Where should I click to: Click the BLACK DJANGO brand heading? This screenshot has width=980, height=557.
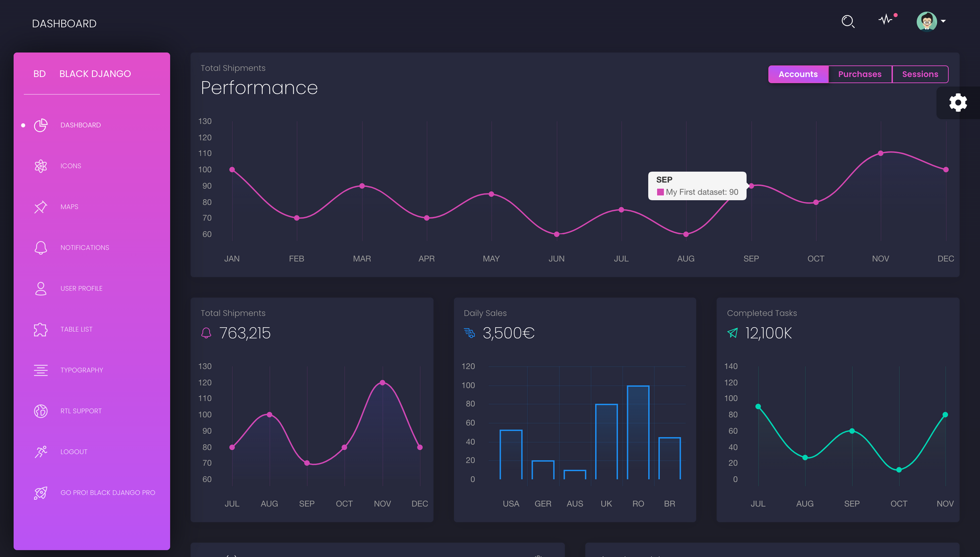tap(94, 74)
